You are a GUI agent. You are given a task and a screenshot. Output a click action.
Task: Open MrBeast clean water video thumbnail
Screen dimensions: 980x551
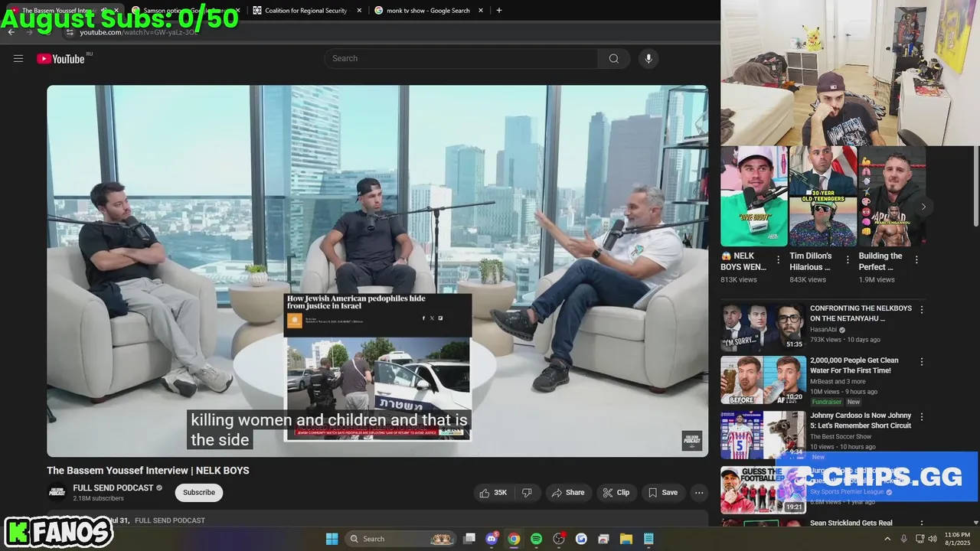(763, 380)
